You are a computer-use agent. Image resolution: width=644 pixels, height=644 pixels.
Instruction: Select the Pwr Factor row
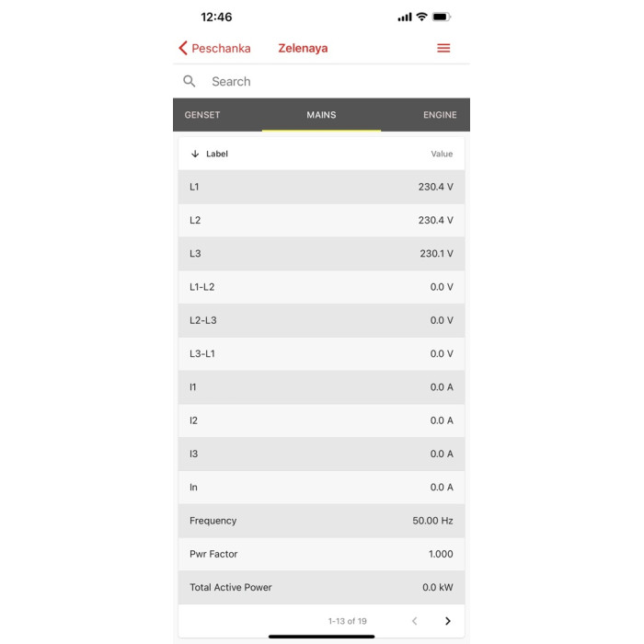tap(321, 554)
